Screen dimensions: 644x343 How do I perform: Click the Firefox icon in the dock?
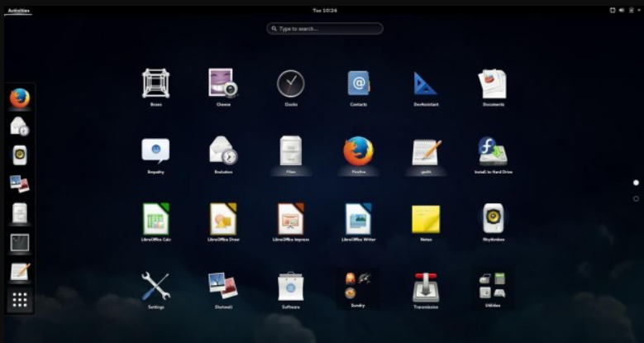coord(20,98)
